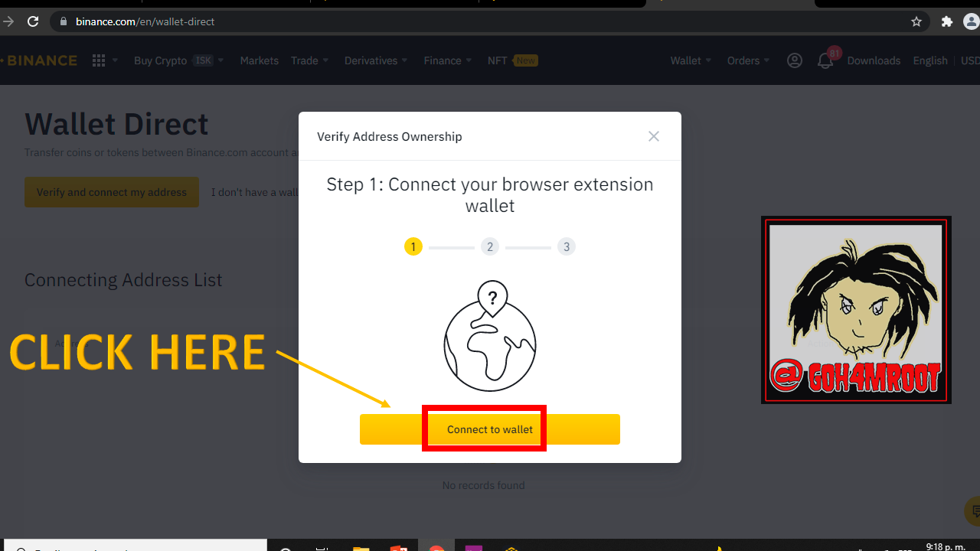Change language from English
This screenshot has height=551, width=980.
click(x=930, y=60)
